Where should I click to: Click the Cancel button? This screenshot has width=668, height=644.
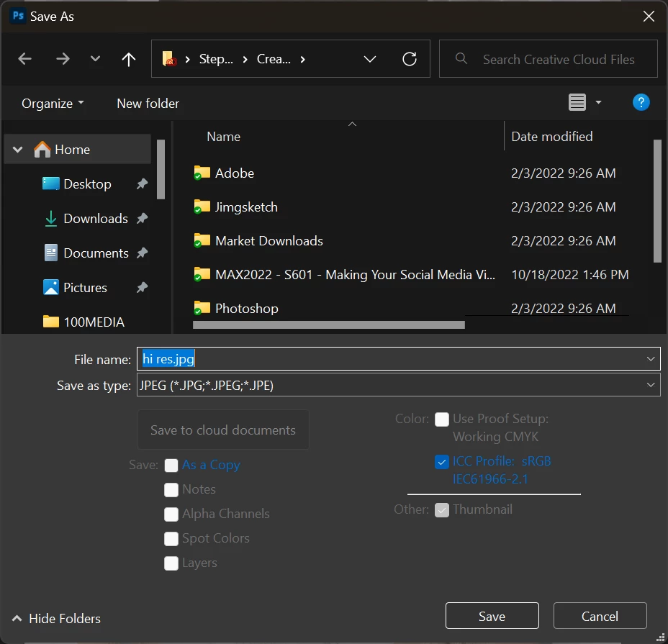[x=600, y=615]
